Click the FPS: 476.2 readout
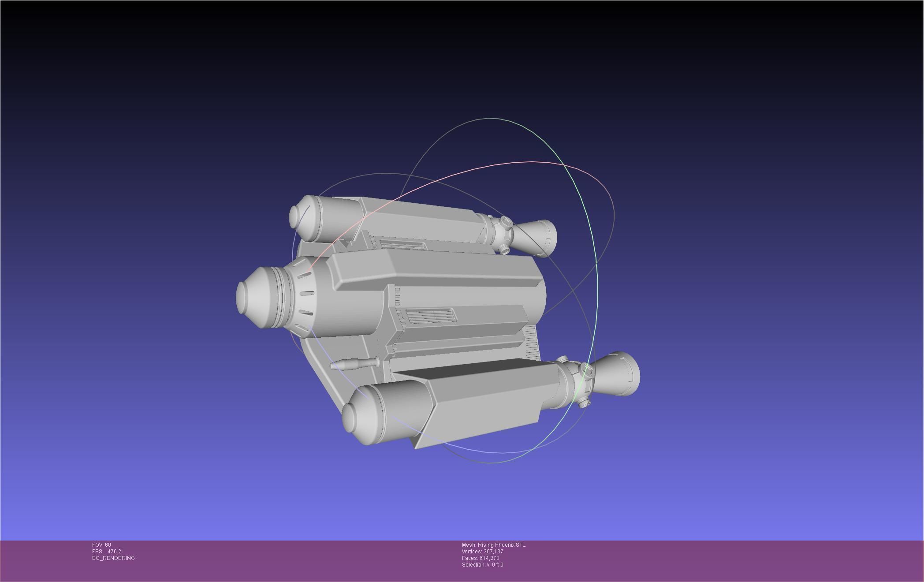Screen dimensions: 924x582 [107, 552]
